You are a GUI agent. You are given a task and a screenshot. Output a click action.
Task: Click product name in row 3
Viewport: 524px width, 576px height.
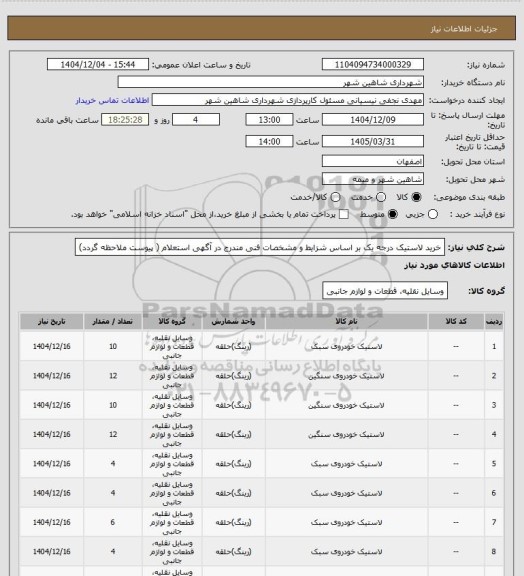pos(346,405)
